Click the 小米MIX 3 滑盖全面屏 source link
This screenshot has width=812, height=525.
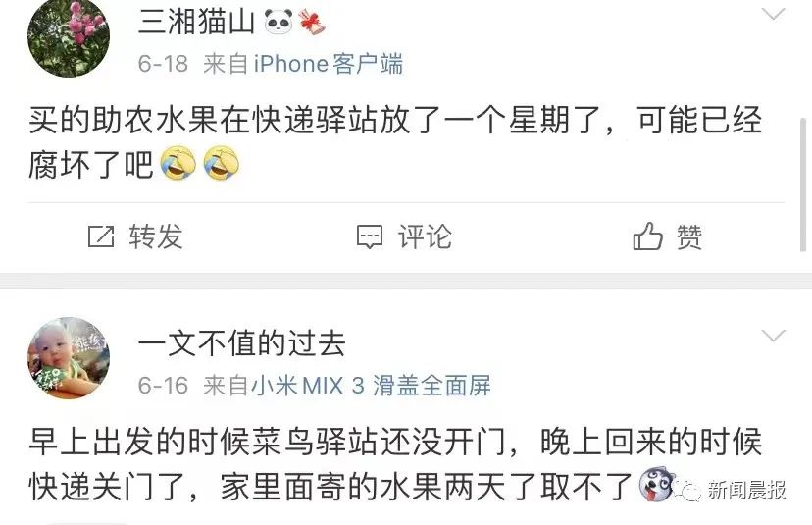(371, 386)
